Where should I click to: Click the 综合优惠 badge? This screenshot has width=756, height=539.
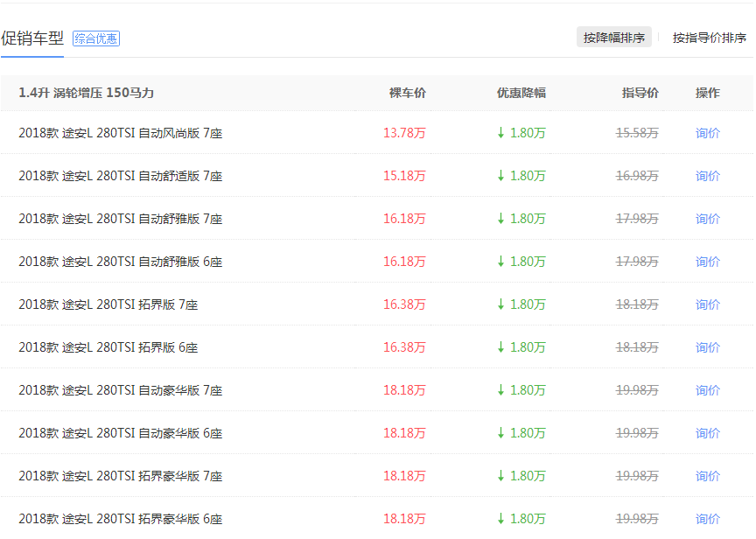[96, 38]
